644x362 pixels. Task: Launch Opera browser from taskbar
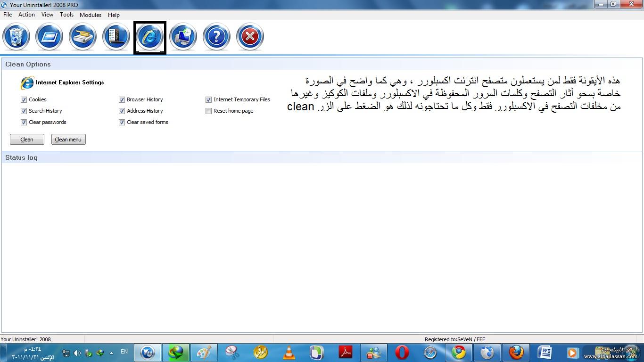(x=402, y=352)
